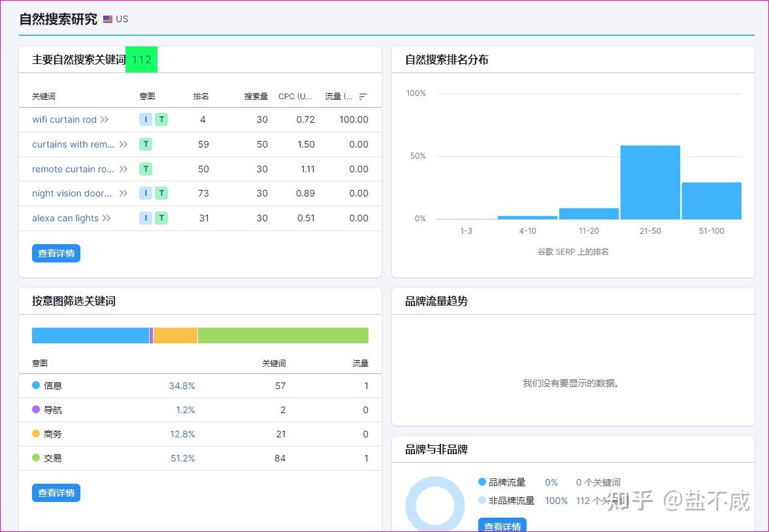Click the I intent badge for alexa can lights
The width and height of the screenshot is (769, 532).
click(x=146, y=218)
